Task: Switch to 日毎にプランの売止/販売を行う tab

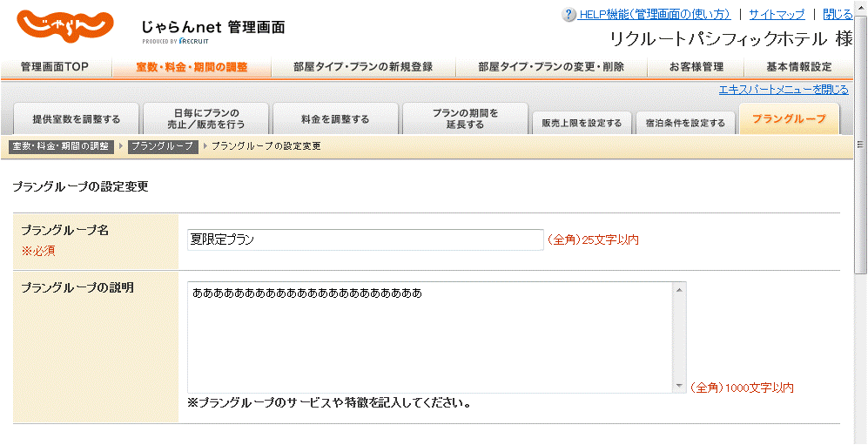Action: coord(206,119)
